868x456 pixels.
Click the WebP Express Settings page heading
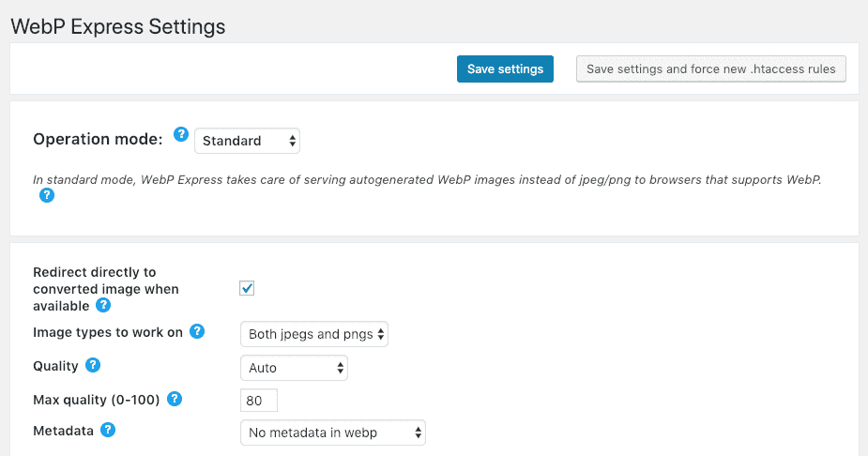[118, 26]
